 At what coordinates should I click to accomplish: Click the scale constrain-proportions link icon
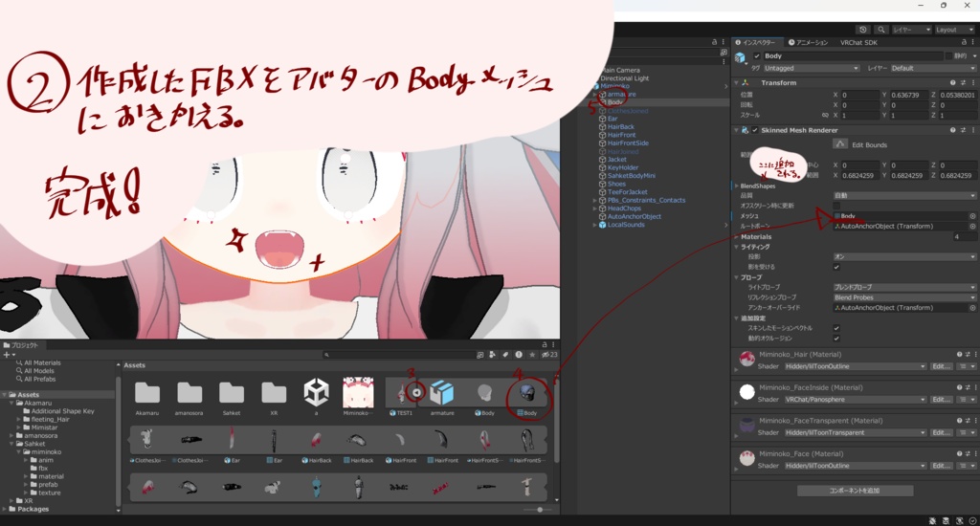(x=825, y=116)
